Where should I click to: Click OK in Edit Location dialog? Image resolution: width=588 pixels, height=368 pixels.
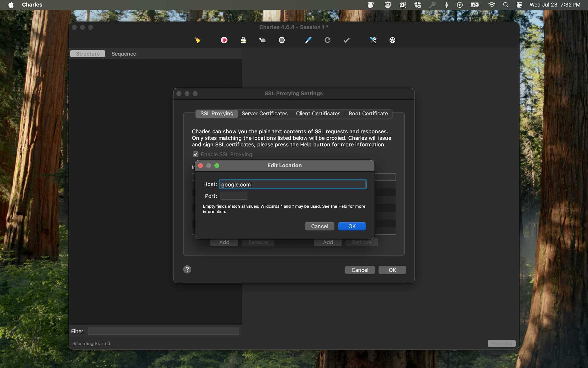(352, 226)
